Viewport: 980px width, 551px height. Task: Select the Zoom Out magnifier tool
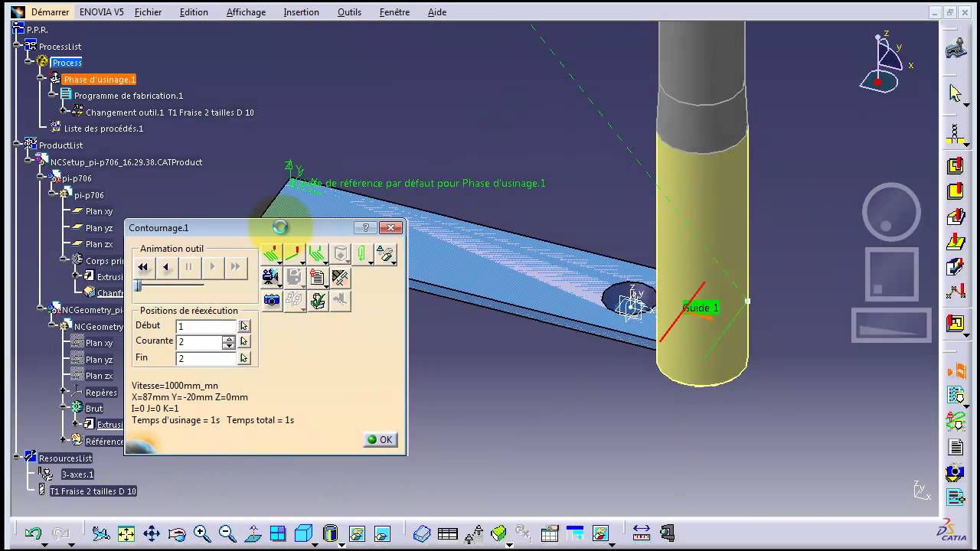point(227,533)
